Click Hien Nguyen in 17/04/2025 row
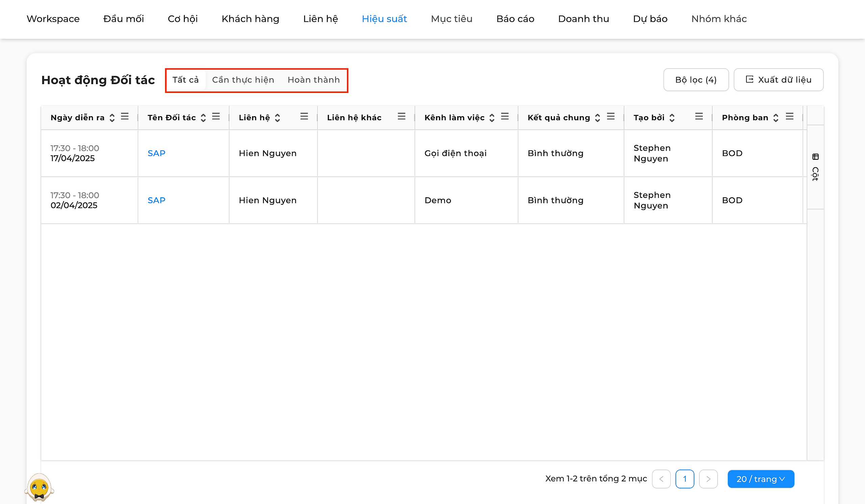This screenshot has width=865, height=504. click(x=268, y=153)
